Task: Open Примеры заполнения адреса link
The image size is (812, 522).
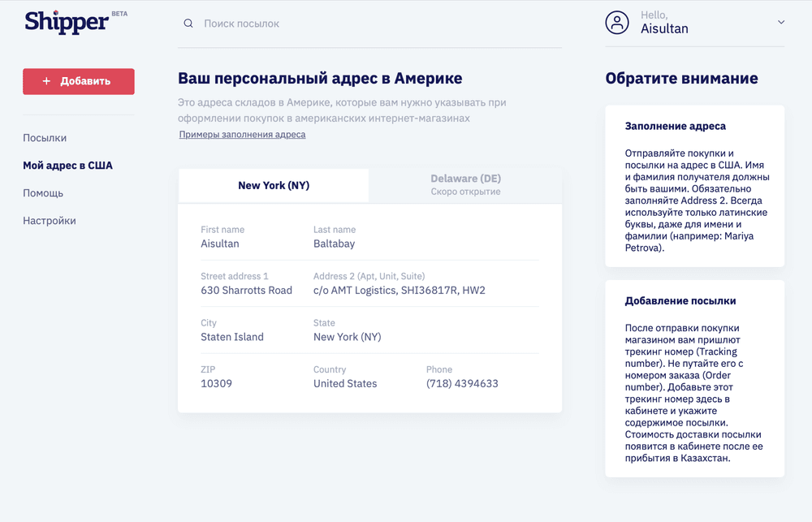Action: (242, 134)
